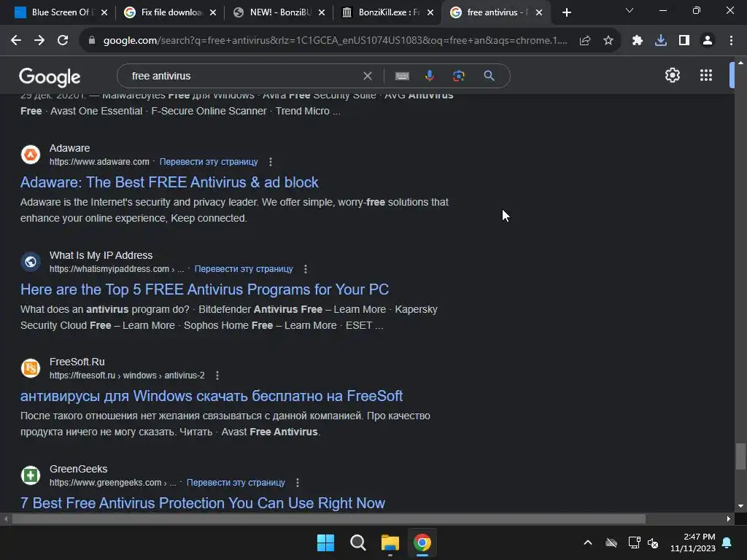Screen dimensions: 747x560
Task: Open 7 Best Free Antivirus Protection link
Action: tap(203, 503)
